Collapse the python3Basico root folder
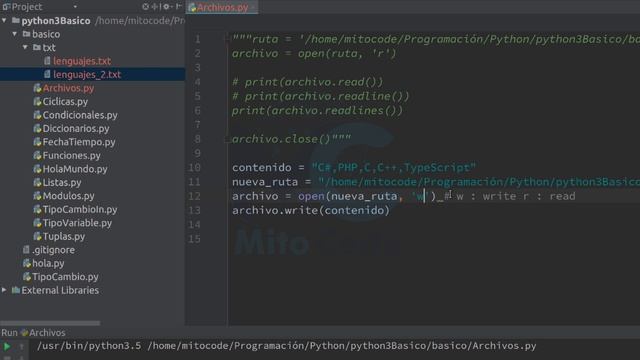 click(4, 20)
